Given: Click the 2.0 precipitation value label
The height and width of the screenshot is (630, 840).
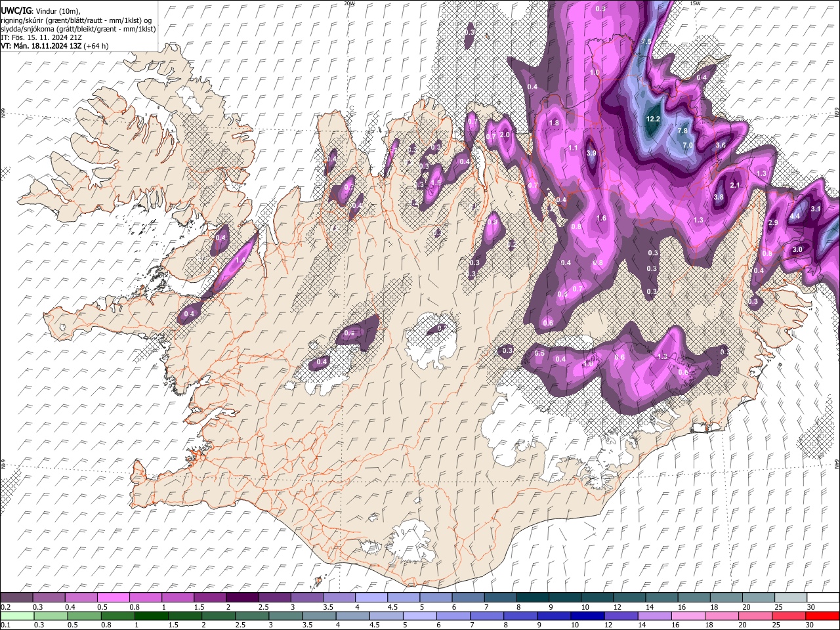Looking at the screenshot, I should click(x=505, y=135).
